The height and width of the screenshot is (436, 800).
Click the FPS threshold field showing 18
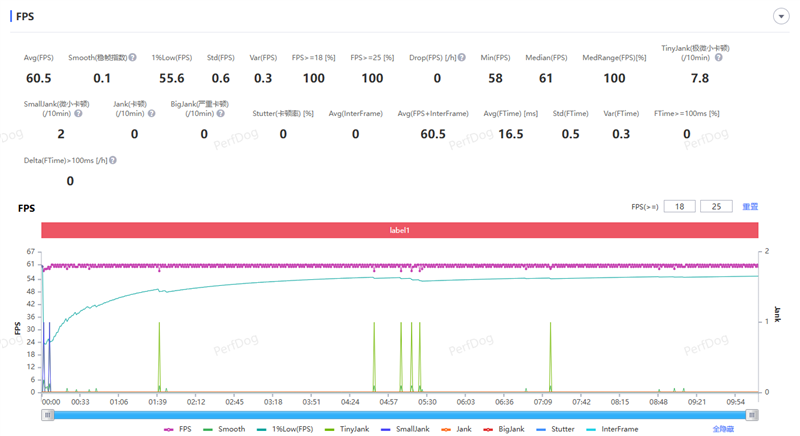(679, 207)
